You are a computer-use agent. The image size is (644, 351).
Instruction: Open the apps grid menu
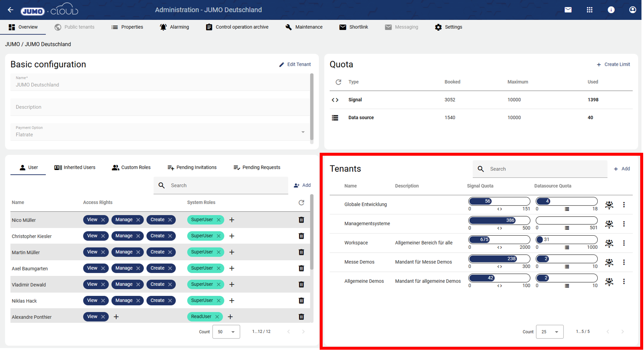click(x=589, y=10)
